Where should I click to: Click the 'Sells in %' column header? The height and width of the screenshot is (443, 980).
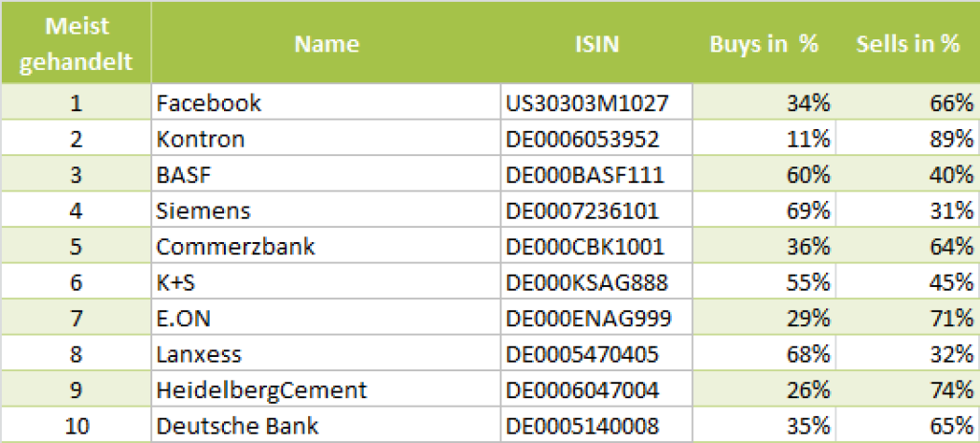907,44
